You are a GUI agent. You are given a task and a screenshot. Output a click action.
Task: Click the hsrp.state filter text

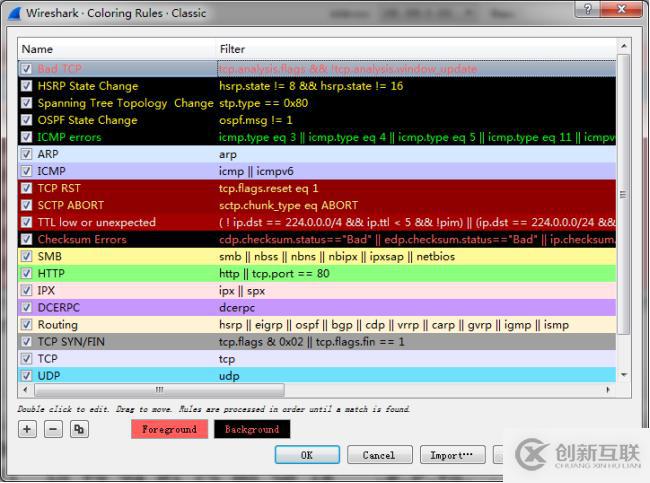[x=311, y=86]
